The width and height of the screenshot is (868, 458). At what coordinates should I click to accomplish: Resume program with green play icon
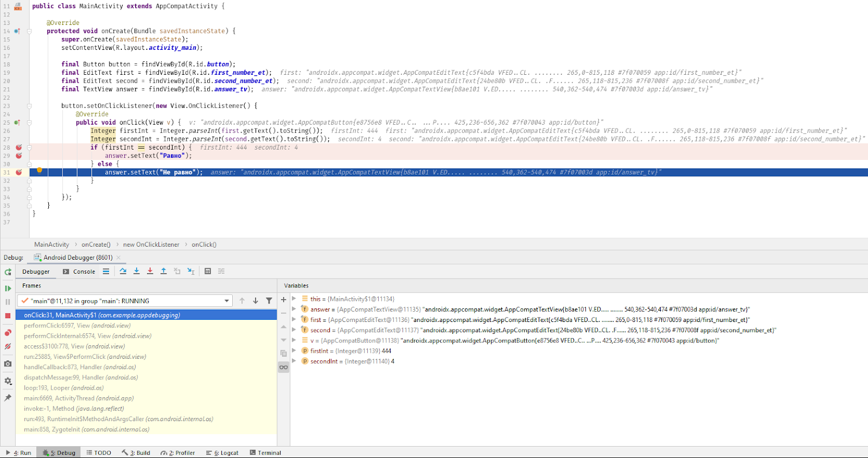(x=8, y=288)
